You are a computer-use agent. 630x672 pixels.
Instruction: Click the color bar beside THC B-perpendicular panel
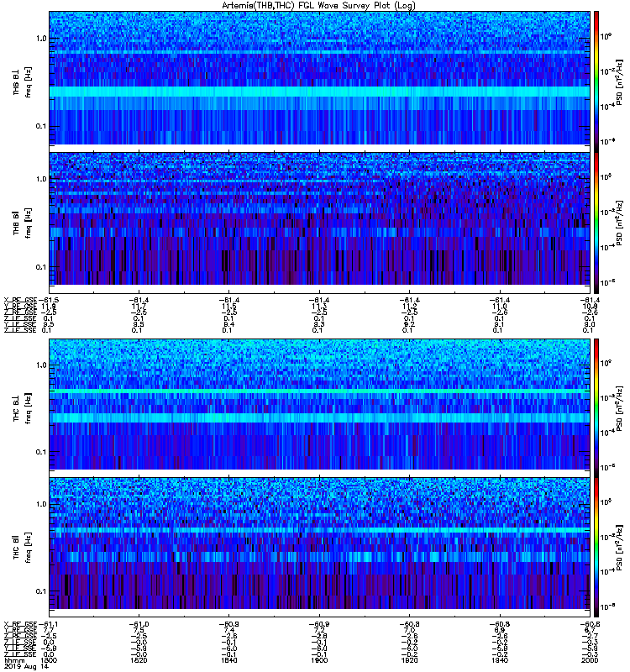[596, 408]
